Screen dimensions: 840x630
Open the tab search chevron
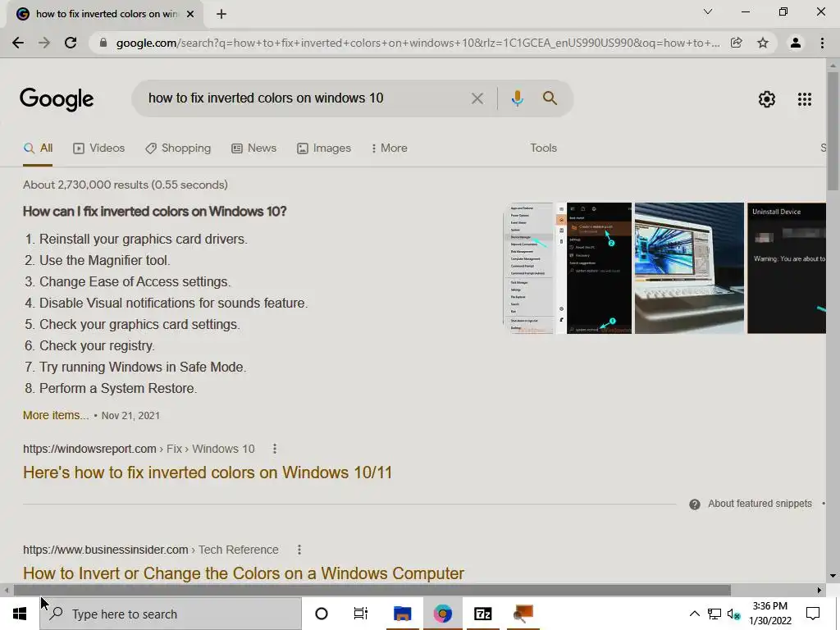pos(708,11)
